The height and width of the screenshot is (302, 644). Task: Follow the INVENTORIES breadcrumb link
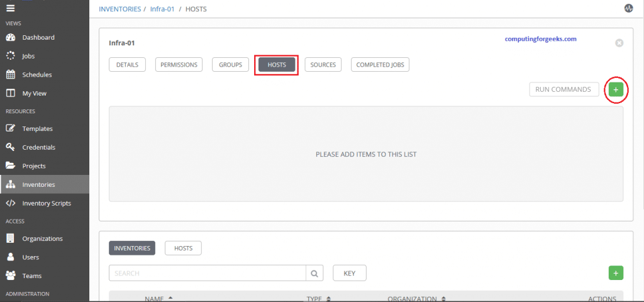click(x=120, y=9)
